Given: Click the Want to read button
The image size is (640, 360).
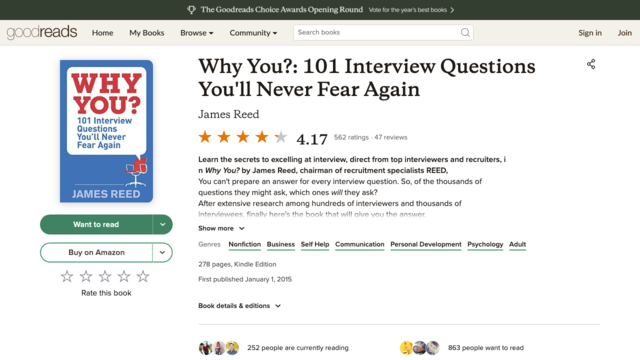Looking at the screenshot, I should (96, 224).
